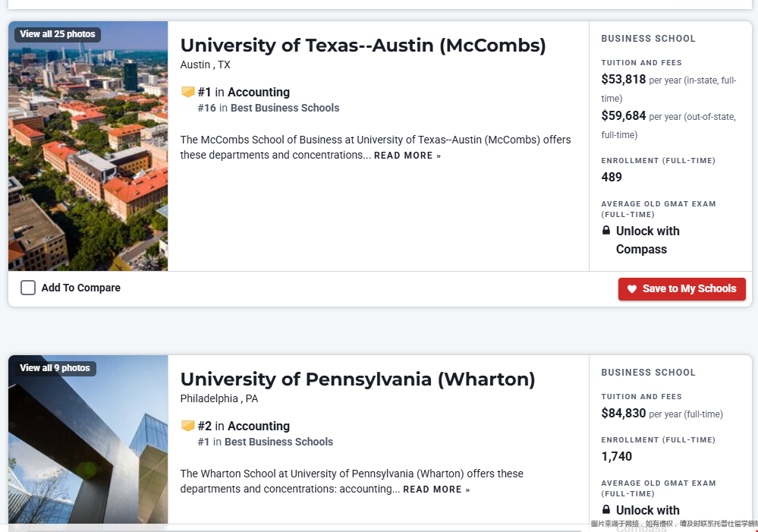Open Best Business Schools link, Wharton card

(x=278, y=442)
